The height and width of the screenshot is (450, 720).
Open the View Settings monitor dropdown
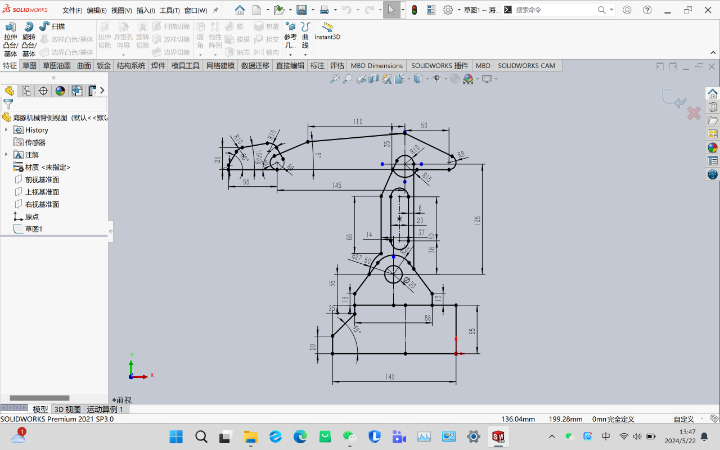point(489,79)
